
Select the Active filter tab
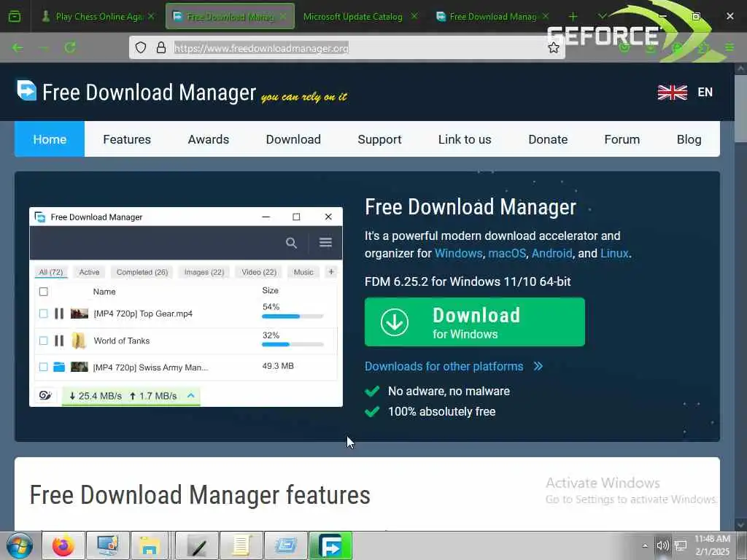click(x=89, y=272)
